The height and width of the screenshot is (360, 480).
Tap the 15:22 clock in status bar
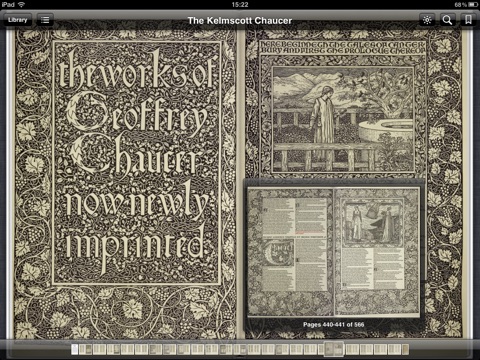[x=240, y=4]
